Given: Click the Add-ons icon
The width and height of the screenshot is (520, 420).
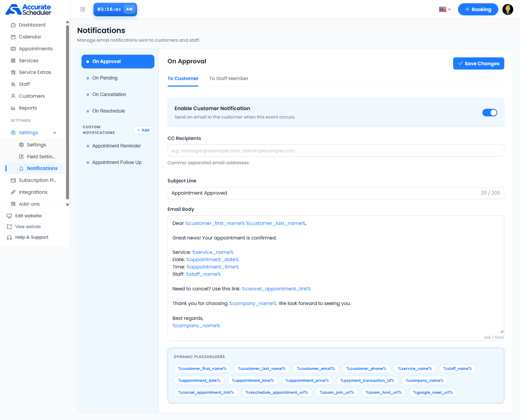Looking at the screenshot, I should pos(13,204).
